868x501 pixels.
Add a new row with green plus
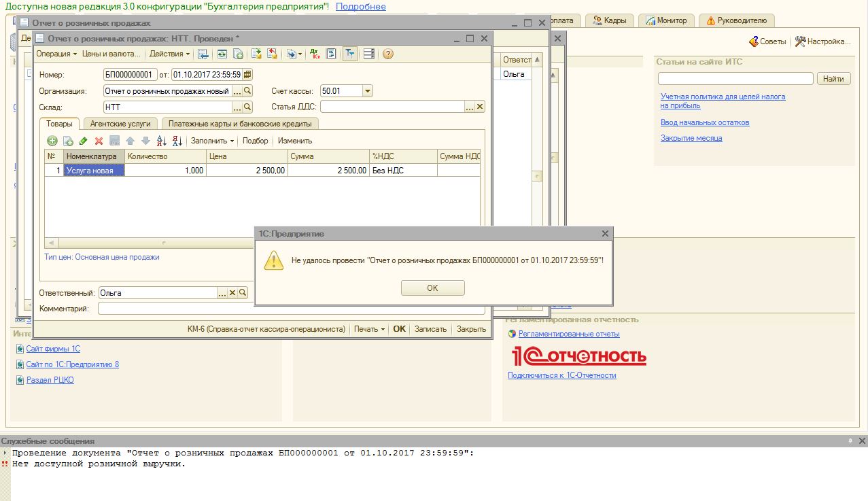click(52, 141)
